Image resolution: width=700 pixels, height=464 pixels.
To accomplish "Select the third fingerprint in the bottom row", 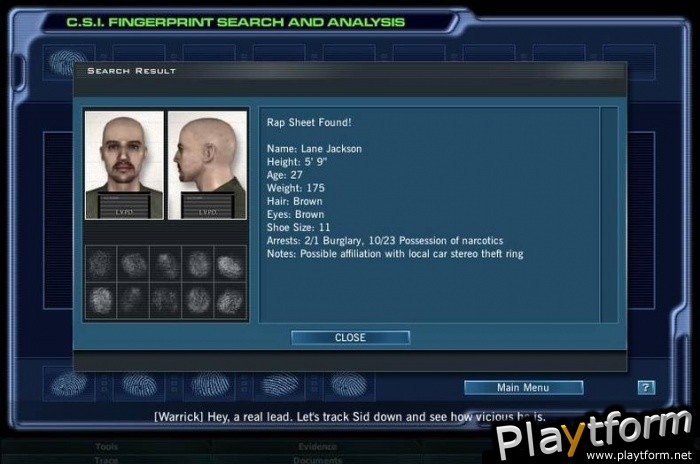I will [209, 384].
